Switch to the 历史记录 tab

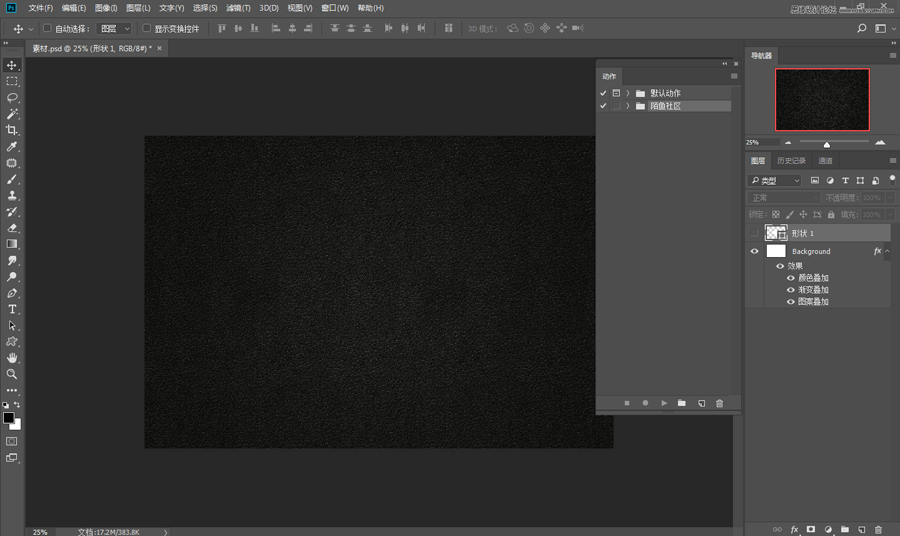click(x=790, y=160)
